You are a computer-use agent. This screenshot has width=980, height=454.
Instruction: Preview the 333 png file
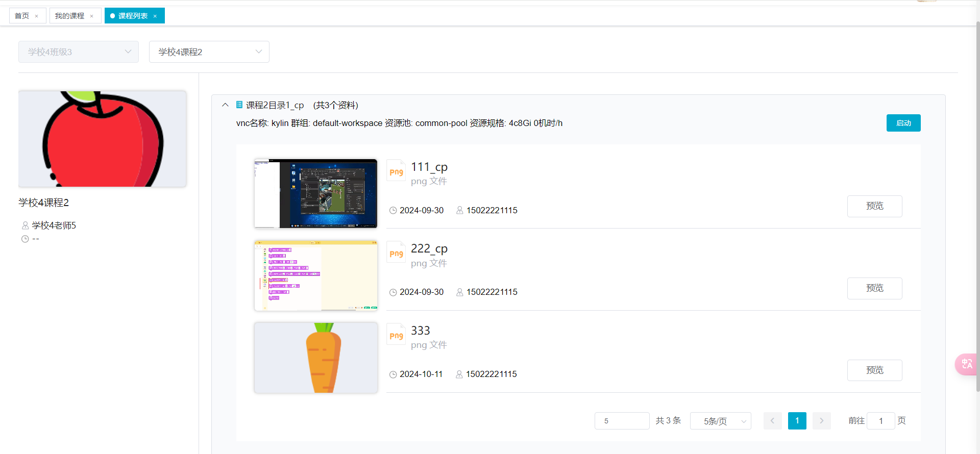(874, 370)
